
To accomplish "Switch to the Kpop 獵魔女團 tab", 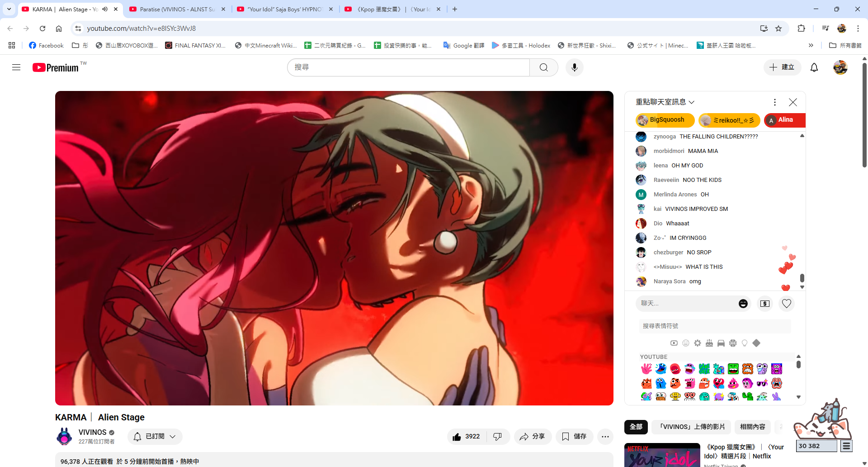I will [392, 9].
